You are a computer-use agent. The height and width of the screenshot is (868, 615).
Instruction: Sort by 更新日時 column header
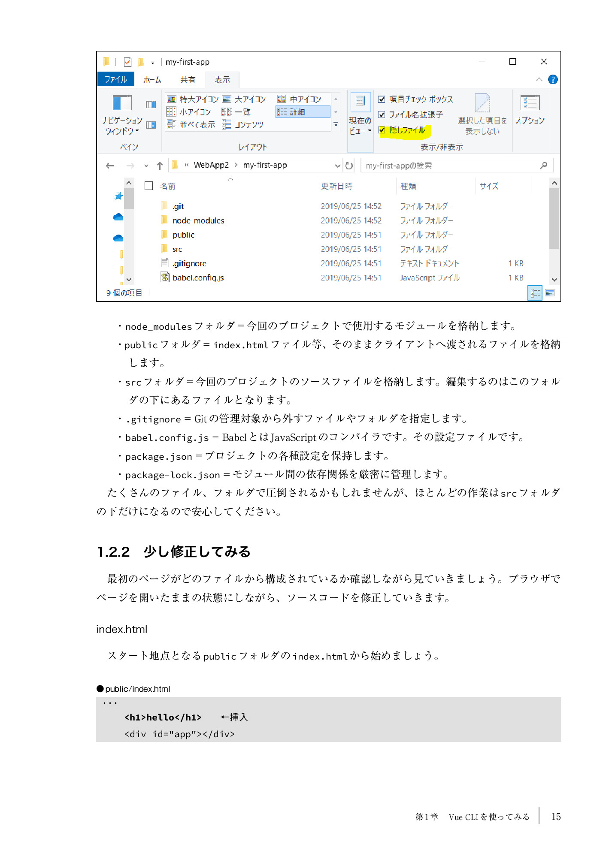pyautogui.click(x=336, y=186)
